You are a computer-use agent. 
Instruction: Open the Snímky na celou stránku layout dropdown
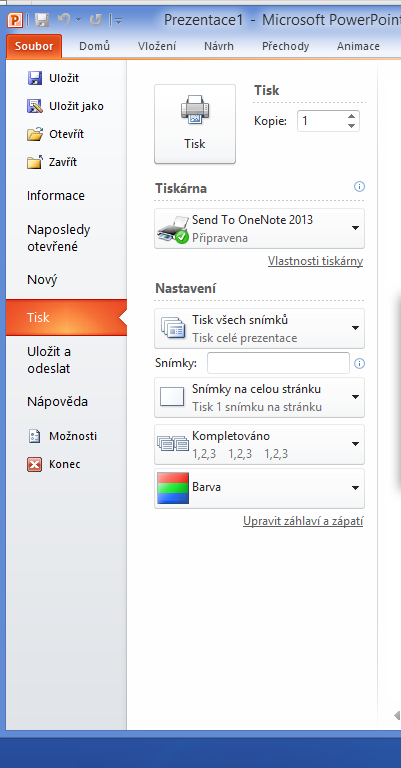click(x=259, y=397)
